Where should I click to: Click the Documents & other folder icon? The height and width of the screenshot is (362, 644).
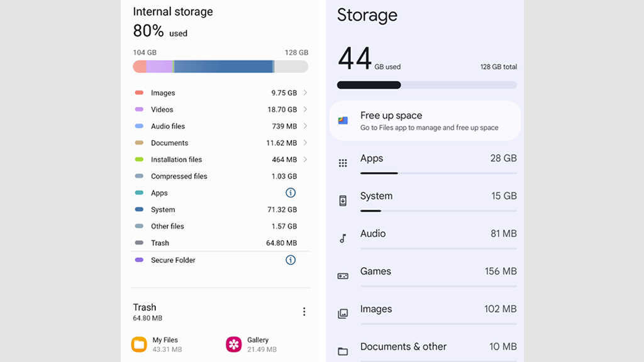tap(343, 350)
